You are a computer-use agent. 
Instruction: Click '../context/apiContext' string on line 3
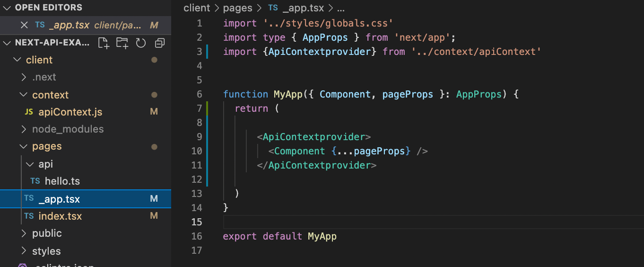(x=476, y=52)
